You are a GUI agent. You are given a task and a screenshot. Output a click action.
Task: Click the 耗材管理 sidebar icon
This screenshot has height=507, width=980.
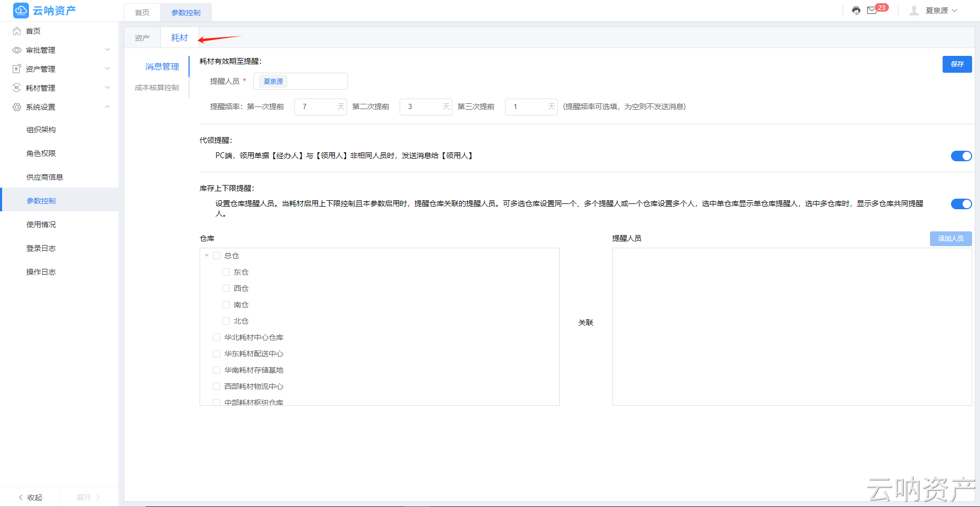click(x=16, y=87)
